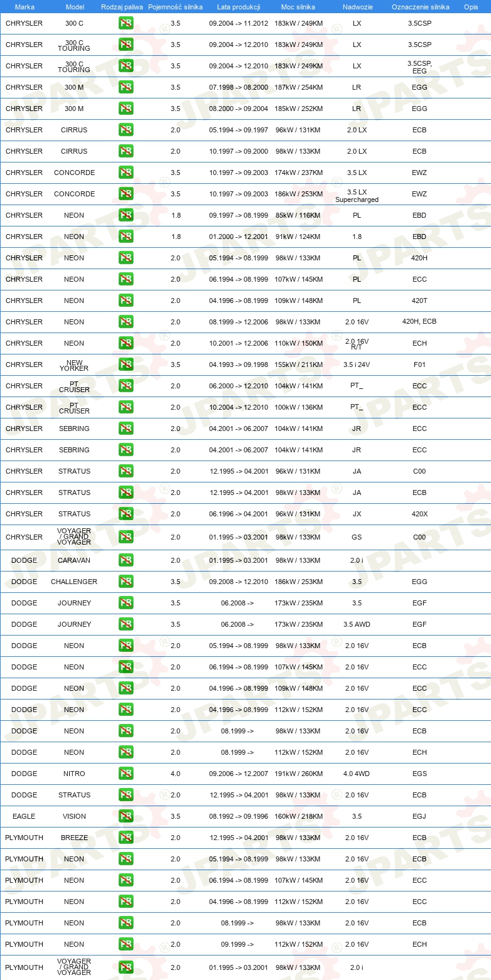Click the fuel icon for Dodge Journey 3.5 AWD

pos(126,624)
